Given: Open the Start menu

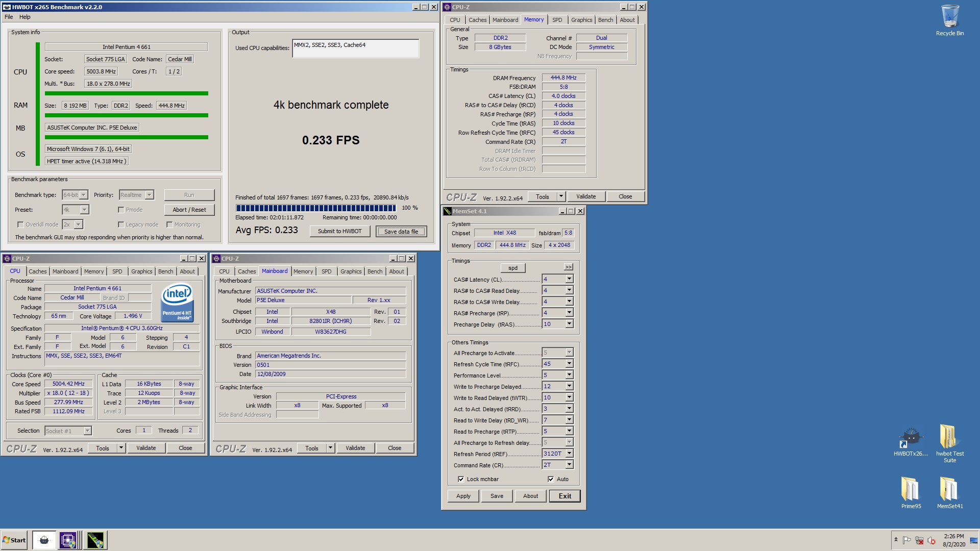Looking at the screenshot, I should tap(14, 540).
